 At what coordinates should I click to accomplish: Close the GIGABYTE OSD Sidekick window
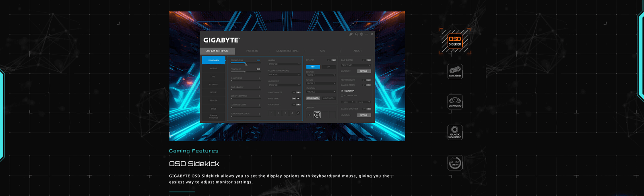tap(372, 34)
